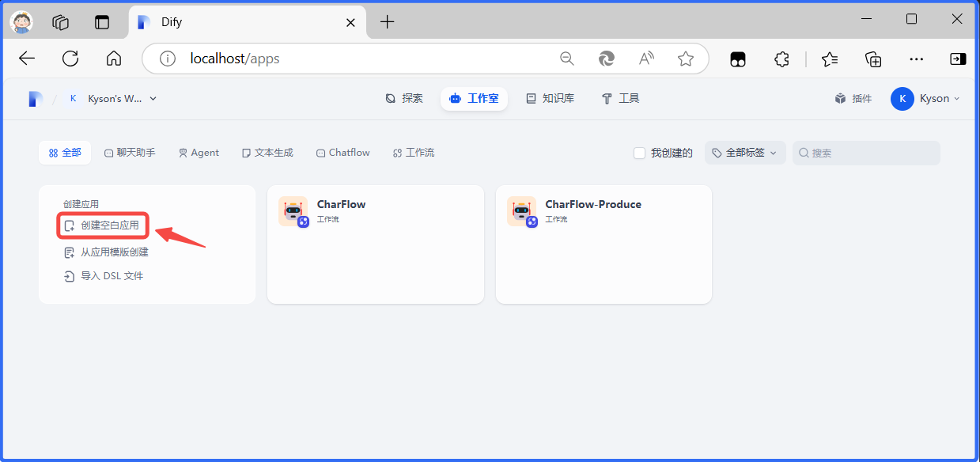Filter apps by Agent tab
The height and width of the screenshot is (462, 980).
(x=199, y=153)
